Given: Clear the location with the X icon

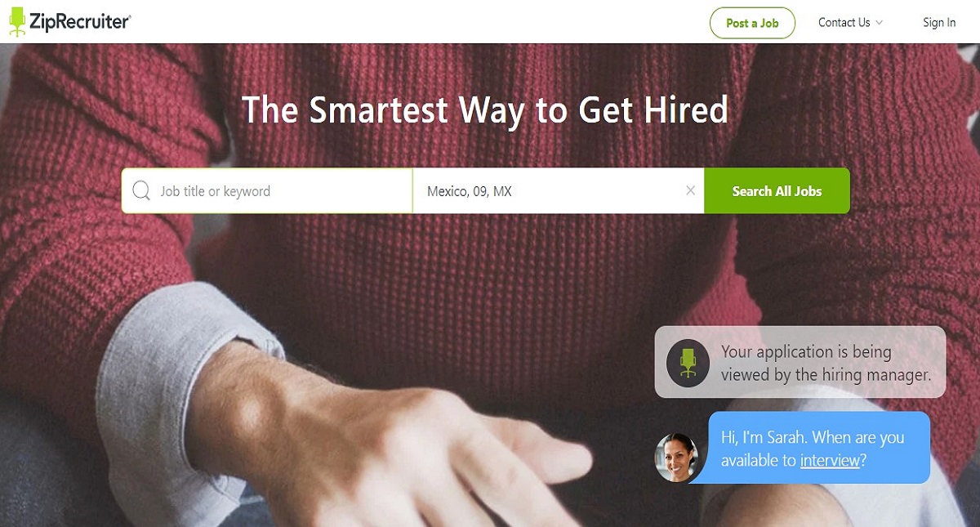Looking at the screenshot, I should pos(690,190).
